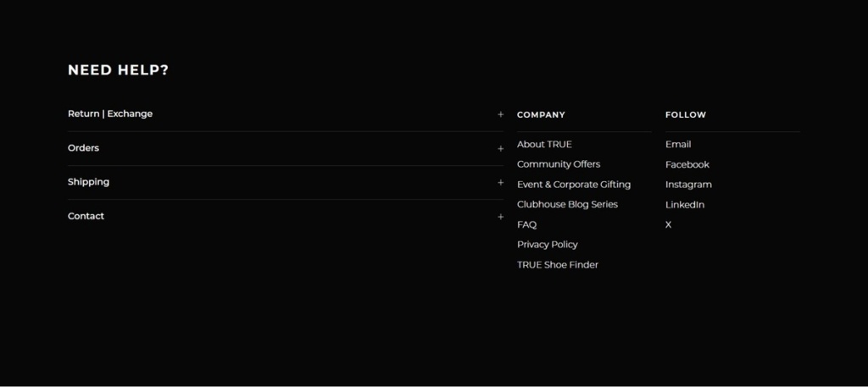Open the About TRUE link
The height and width of the screenshot is (387, 868).
(x=544, y=144)
